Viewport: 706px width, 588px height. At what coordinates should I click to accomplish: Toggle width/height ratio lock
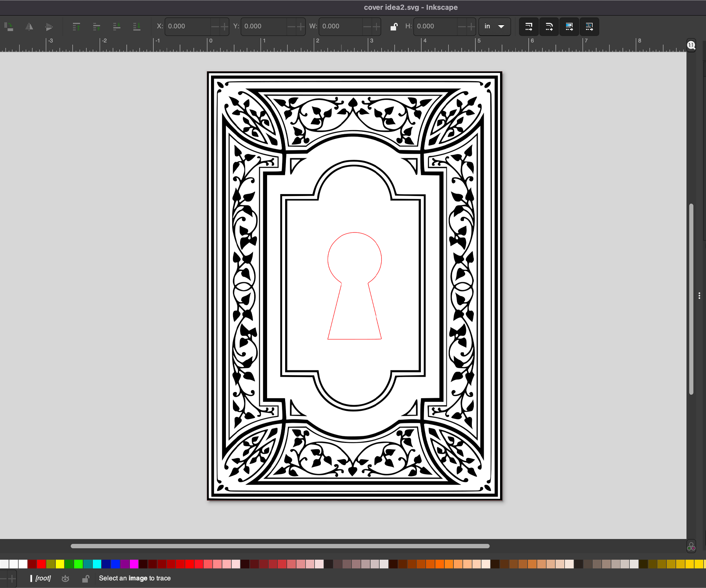pyautogui.click(x=394, y=27)
